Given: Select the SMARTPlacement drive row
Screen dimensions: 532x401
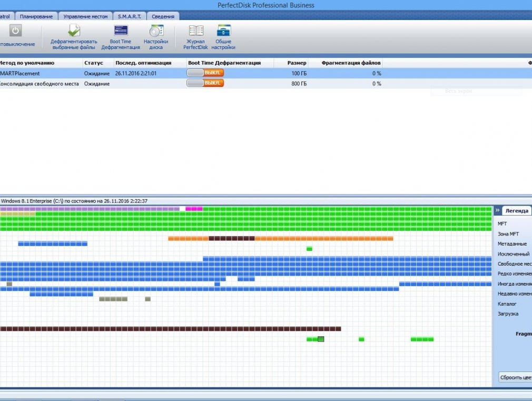Looking at the screenshot, I should [x=266, y=73].
